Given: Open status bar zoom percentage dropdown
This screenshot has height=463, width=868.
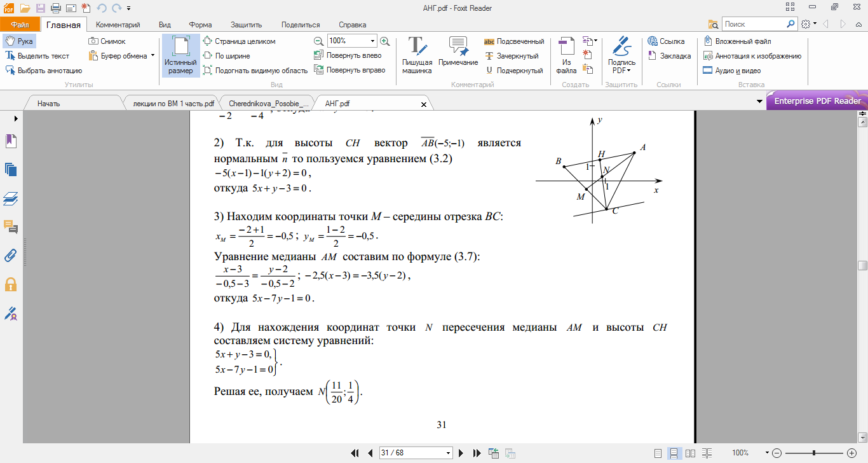Looking at the screenshot, I should pyautogui.click(x=766, y=453).
